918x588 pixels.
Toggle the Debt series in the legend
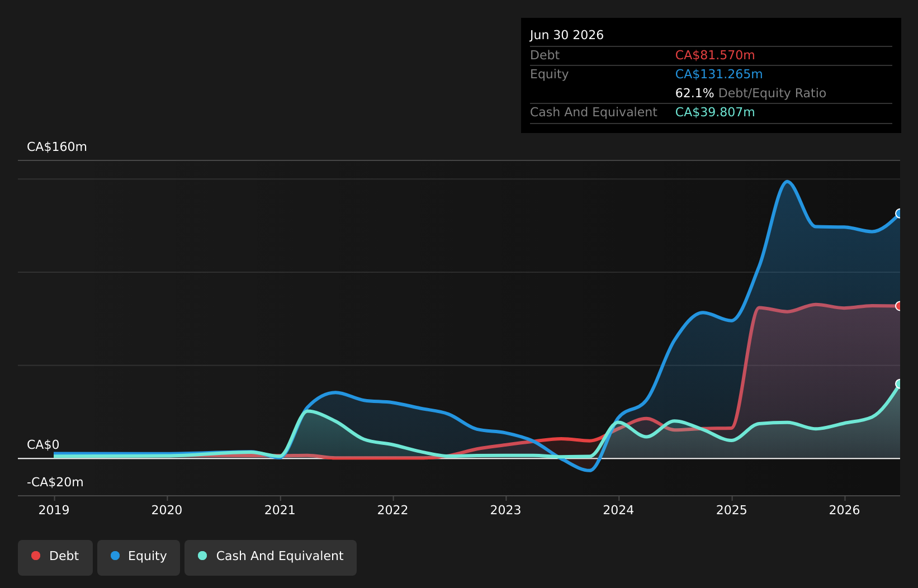point(55,557)
